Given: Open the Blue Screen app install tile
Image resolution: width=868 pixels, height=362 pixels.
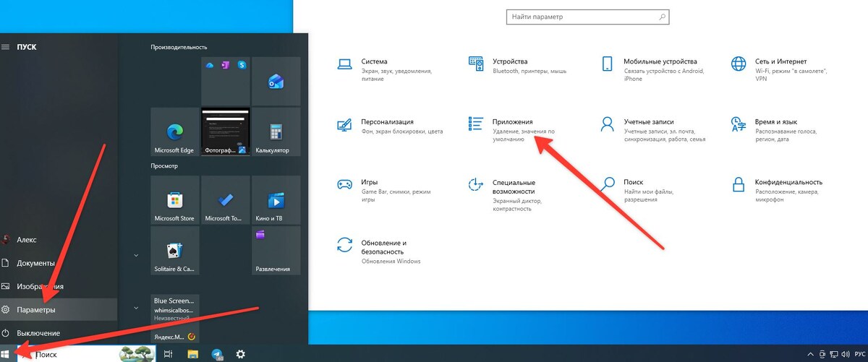Looking at the screenshot, I should [x=175, y=319].
